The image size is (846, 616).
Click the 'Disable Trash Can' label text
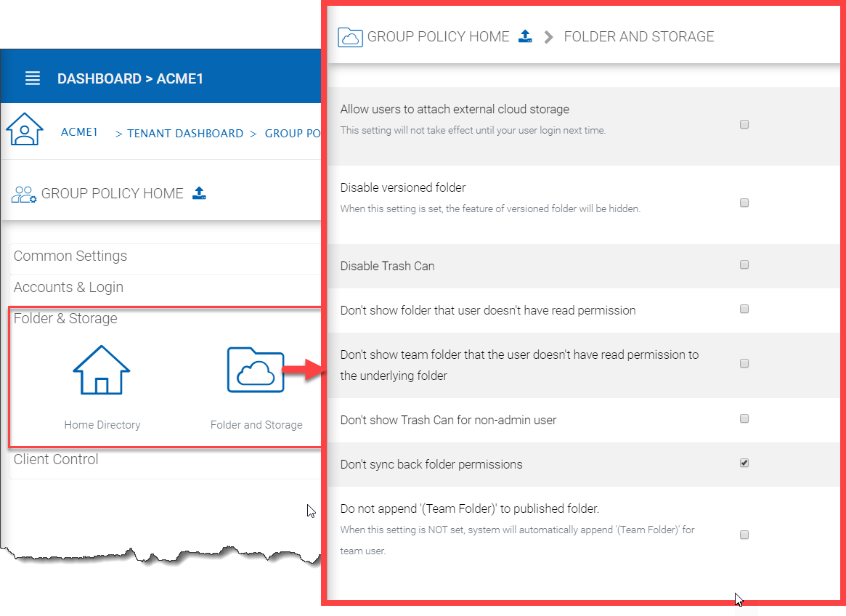pyautogui.click(x=387, y=266)
